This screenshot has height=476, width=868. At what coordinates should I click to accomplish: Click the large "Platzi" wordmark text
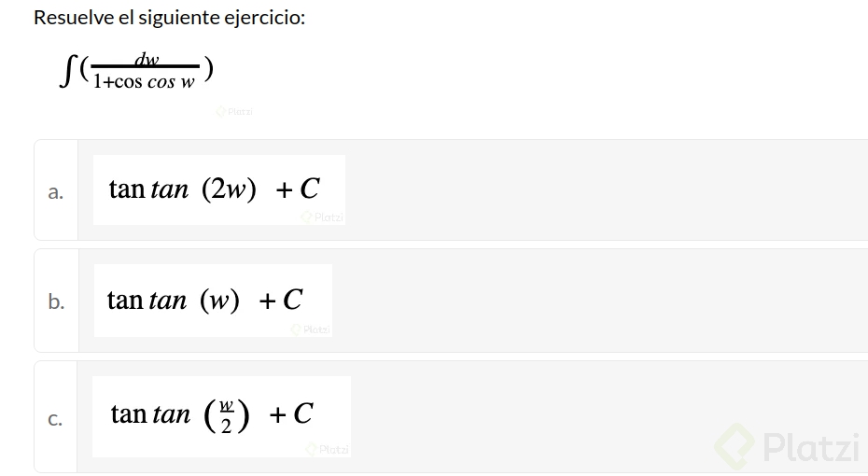click(x=810, y=448)
